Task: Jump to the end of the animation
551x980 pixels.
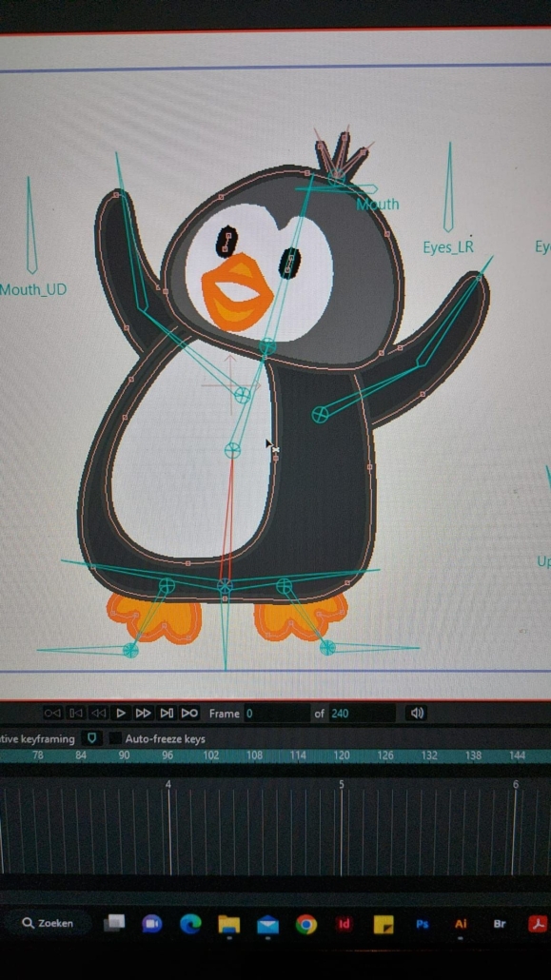Action: (188, 714)
